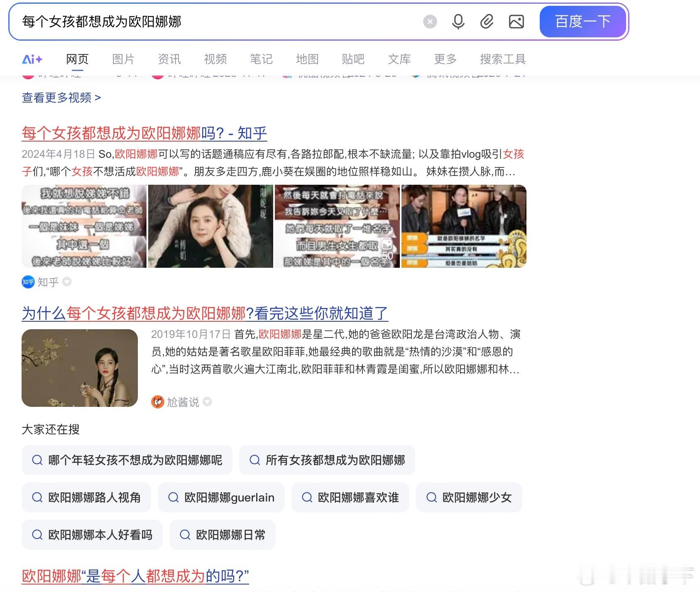
Task: Open the thumbnail with the 50 image count badge
Action: tap(337, 226)
